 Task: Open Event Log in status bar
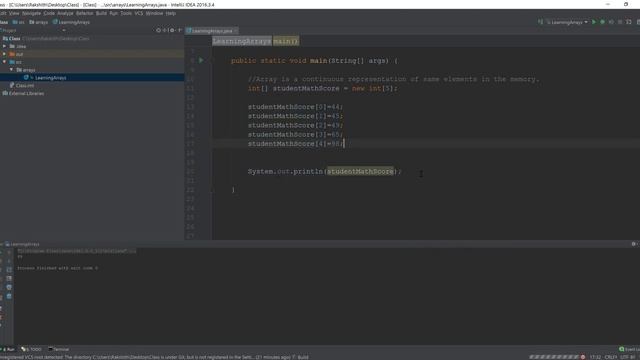(x=629, y=349)
